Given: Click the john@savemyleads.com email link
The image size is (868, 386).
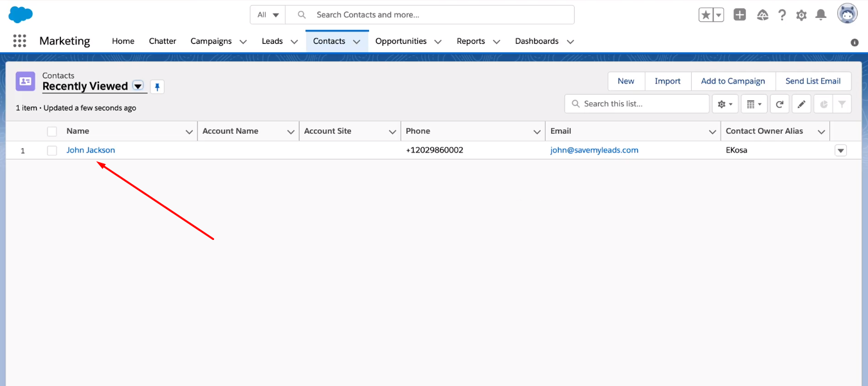Looking at the screenshot, I should pyautogui.click(x=594, y=151).
